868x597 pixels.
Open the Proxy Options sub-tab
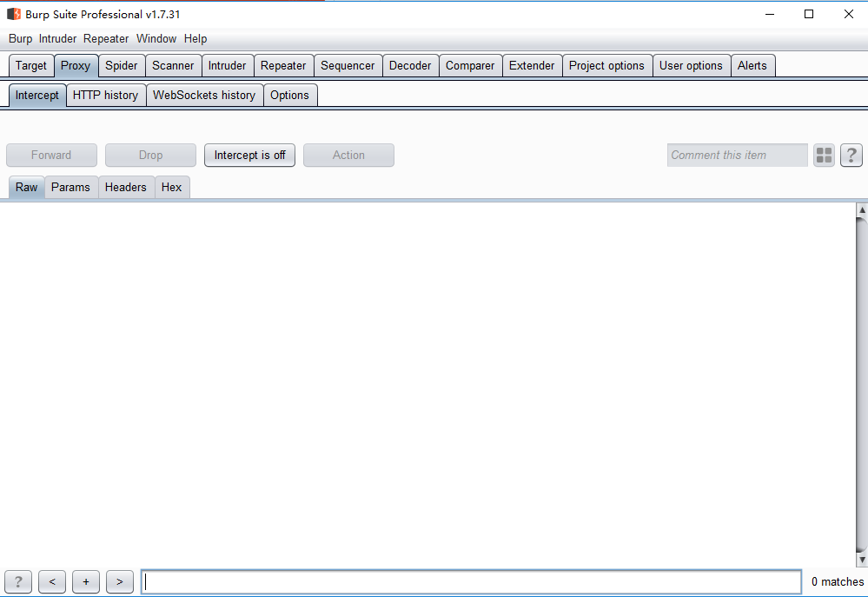pyautogui.click(x=289, y=96)
